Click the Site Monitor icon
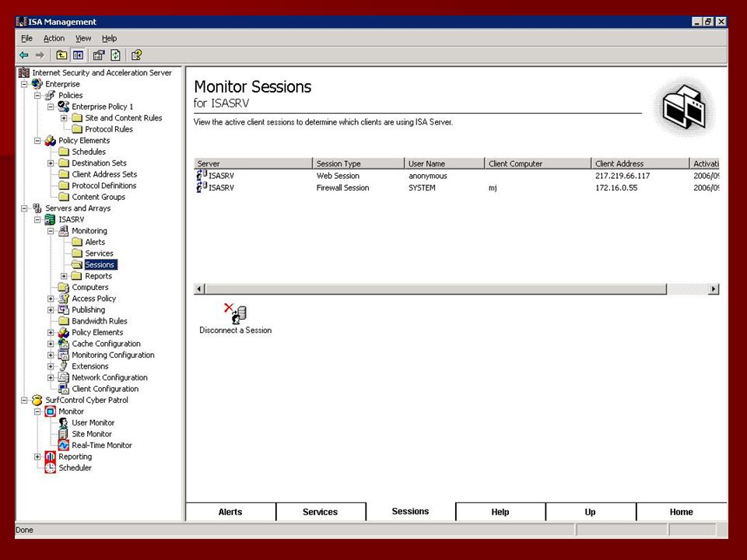 pos(63,434)
